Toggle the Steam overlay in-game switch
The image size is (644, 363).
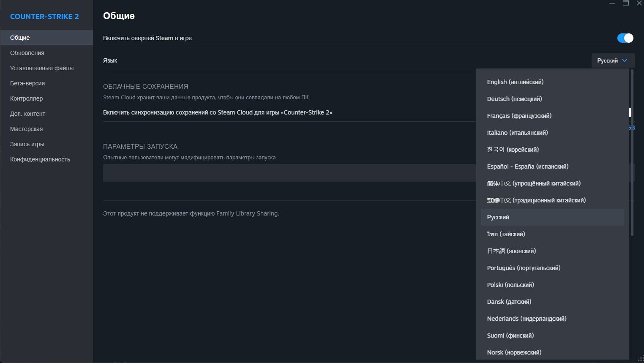click(x=625, y=38)
